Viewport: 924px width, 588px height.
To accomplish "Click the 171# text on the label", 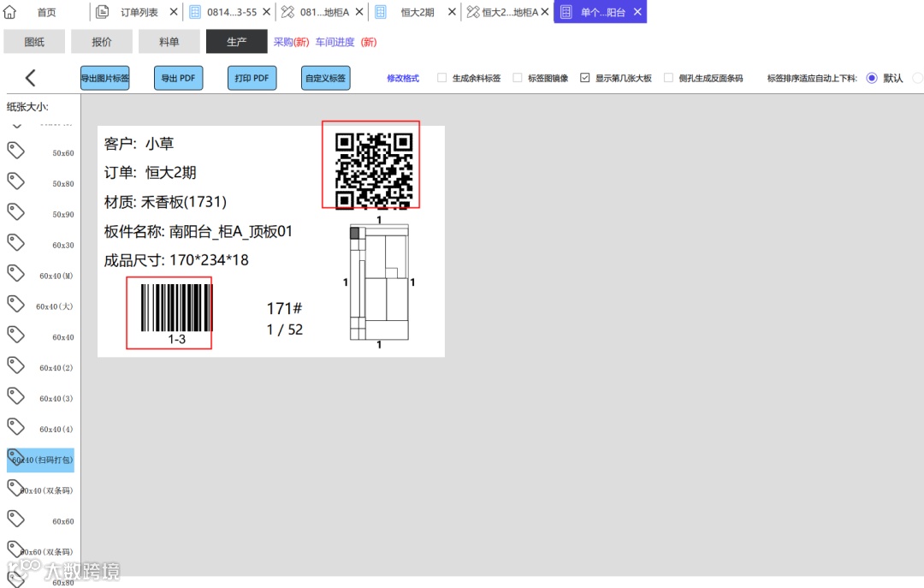I will pos(284,308).
